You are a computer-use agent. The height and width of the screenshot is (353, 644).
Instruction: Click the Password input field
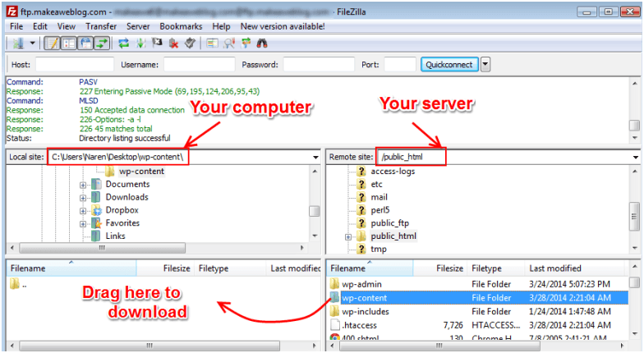pyautogui.click(x=319, y=64)
